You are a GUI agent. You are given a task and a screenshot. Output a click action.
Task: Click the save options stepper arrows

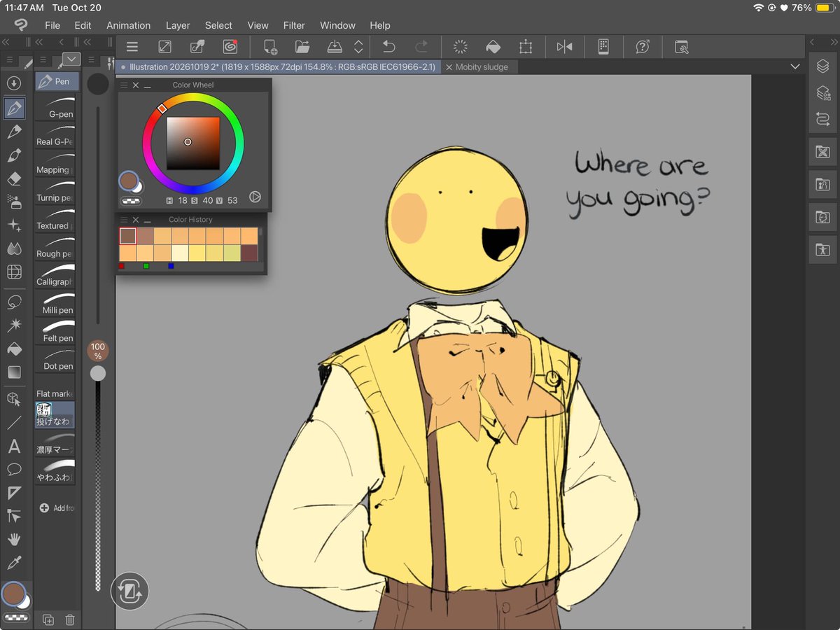tap(358, 47)
